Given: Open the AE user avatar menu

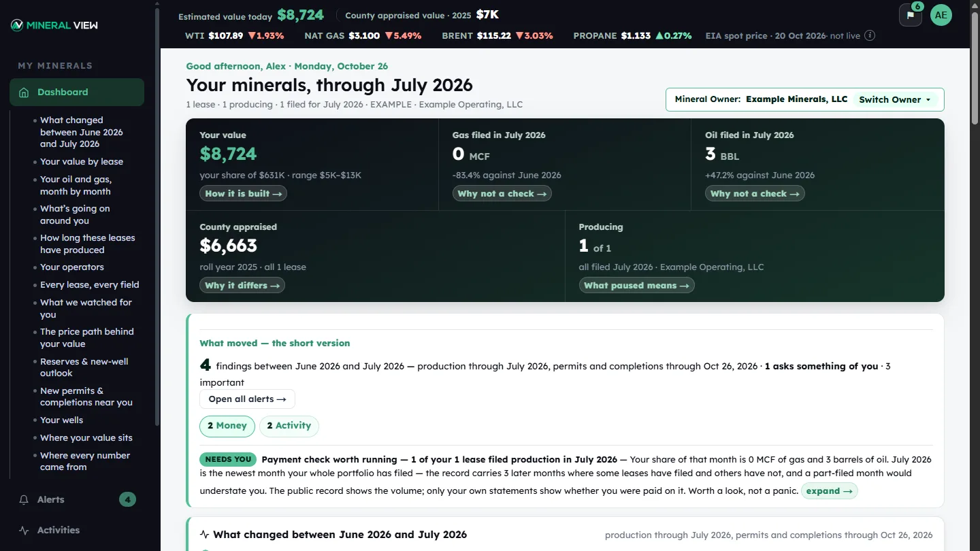Looking at the screenshot, I should point(941,15).
